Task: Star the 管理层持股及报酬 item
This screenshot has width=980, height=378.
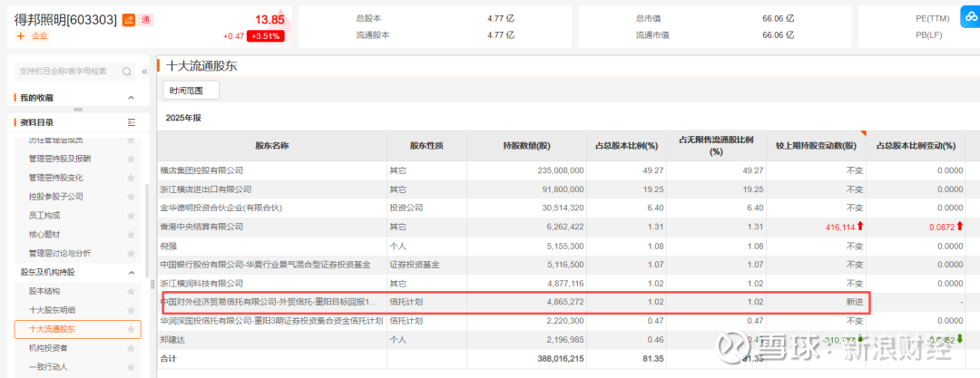Action: (131, 159)
